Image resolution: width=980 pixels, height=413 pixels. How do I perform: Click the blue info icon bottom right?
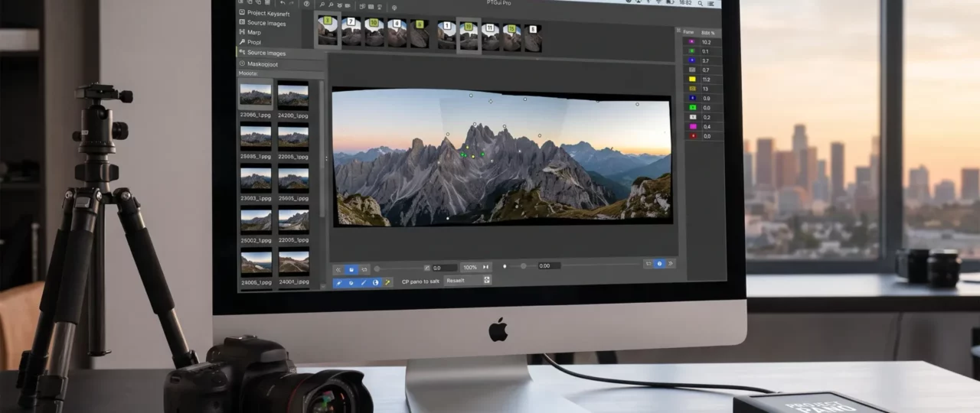click(659, 264)
